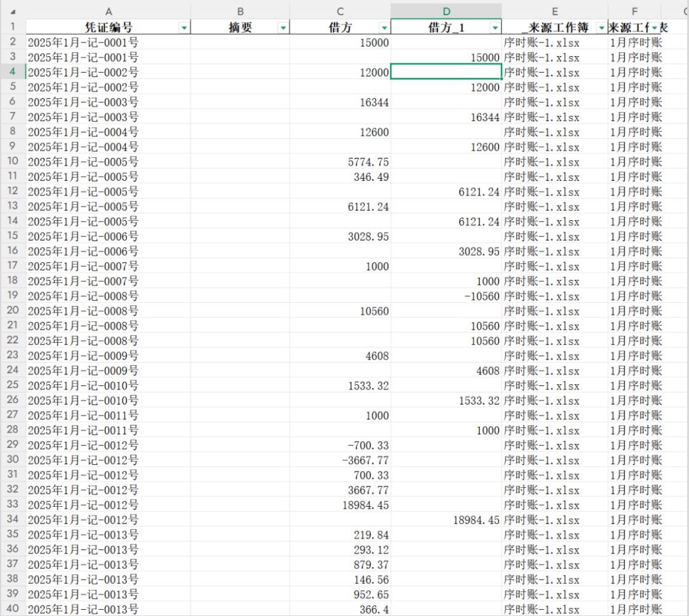Image resolution: width=689 pixels, height=616 pixels.
Task: Click cell with value -10560
Action: [446, 296]
